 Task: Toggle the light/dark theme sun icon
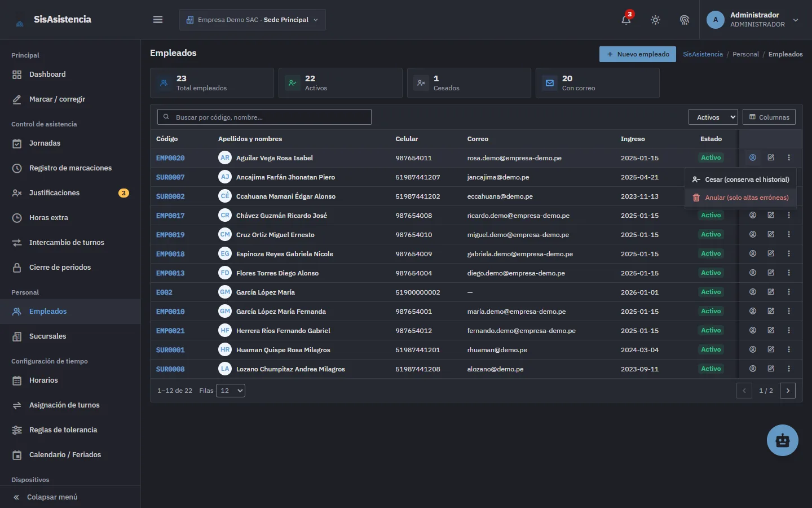click(x=655, y=20)
